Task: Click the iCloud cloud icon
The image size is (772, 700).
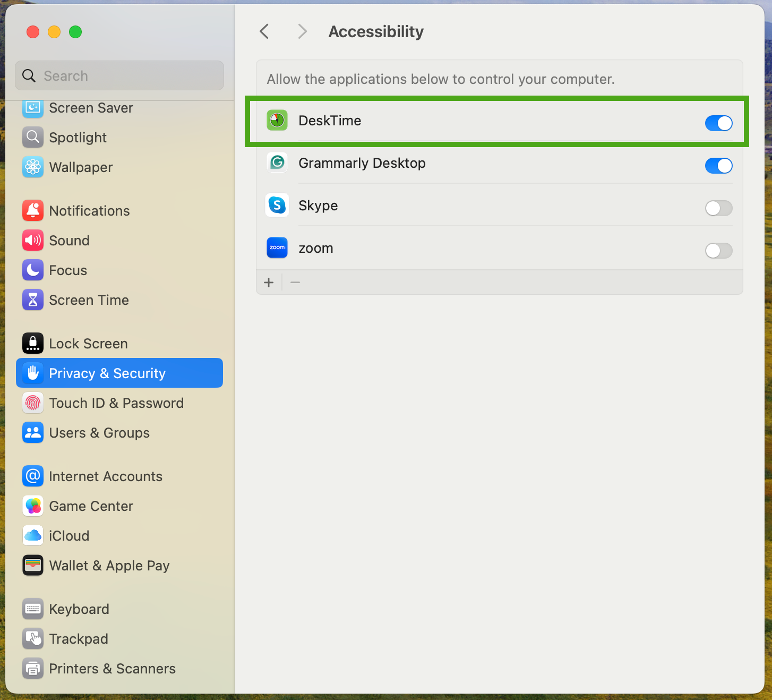Action: pos(33,536)
